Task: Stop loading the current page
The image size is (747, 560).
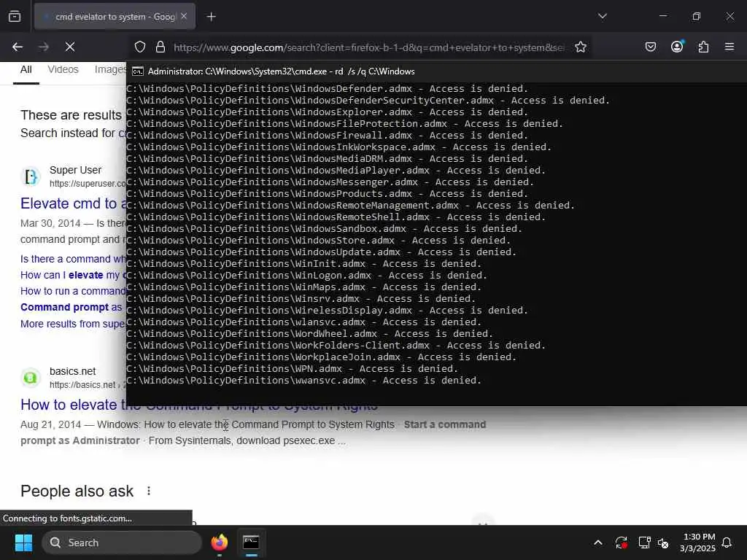Action: pyautogui.click(x=70, y=47)
